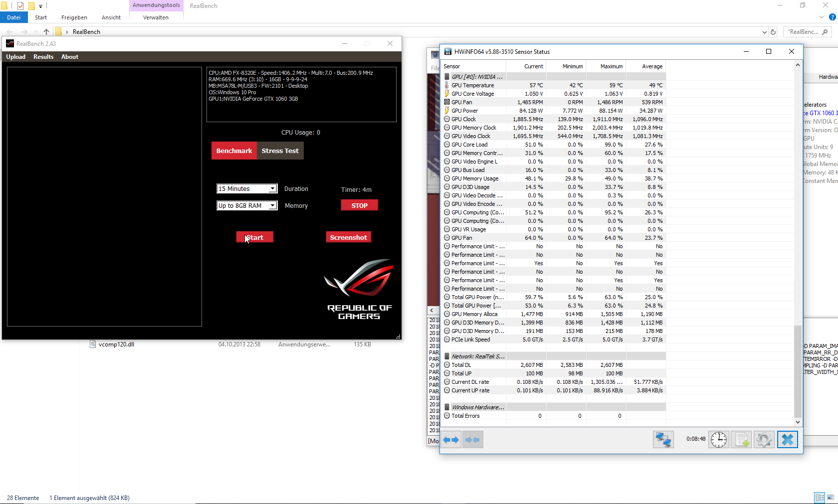Click the Properties checkmark icon in Explorer title bar
Viewport: 838px width, 504px height.
20,6
